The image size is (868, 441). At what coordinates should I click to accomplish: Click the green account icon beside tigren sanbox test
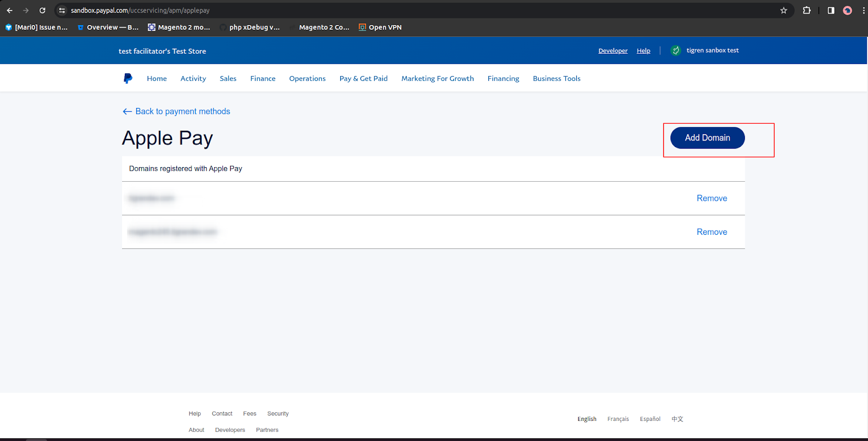point(675,50)
